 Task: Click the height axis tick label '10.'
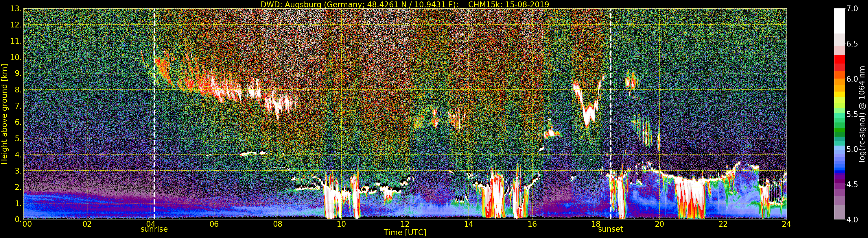(16, 57)
